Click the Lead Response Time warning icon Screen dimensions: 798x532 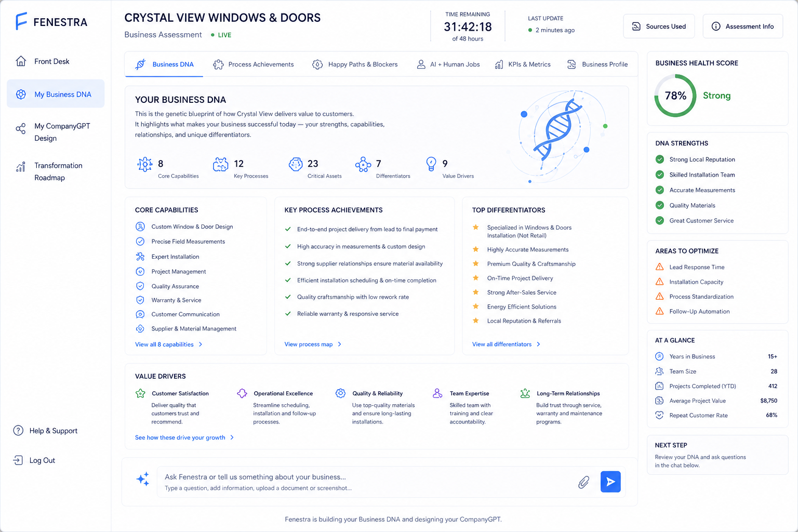660,267
